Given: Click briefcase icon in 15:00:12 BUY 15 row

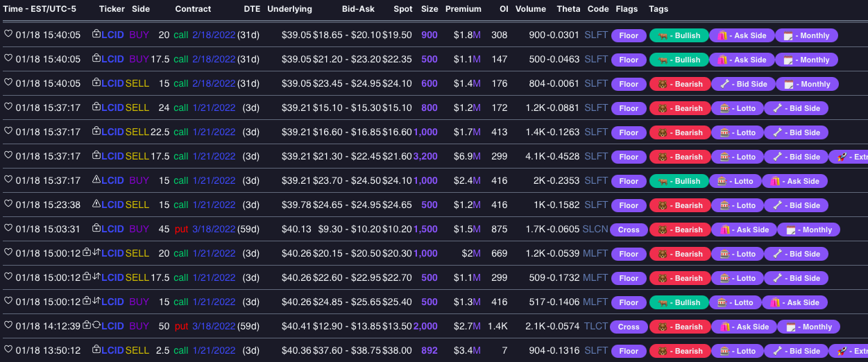Looking at the screenshot, I should click(x=87, y=301).
